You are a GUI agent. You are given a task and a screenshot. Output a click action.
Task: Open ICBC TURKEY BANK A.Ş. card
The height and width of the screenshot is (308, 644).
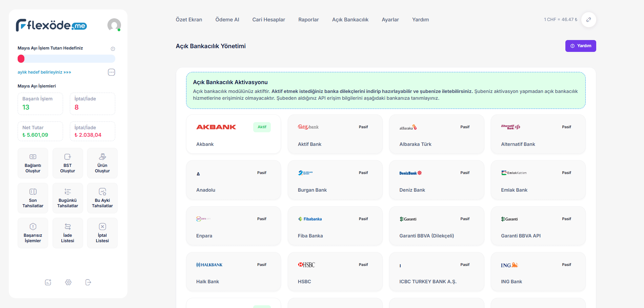pyautogui.click(x=437, y=271)
